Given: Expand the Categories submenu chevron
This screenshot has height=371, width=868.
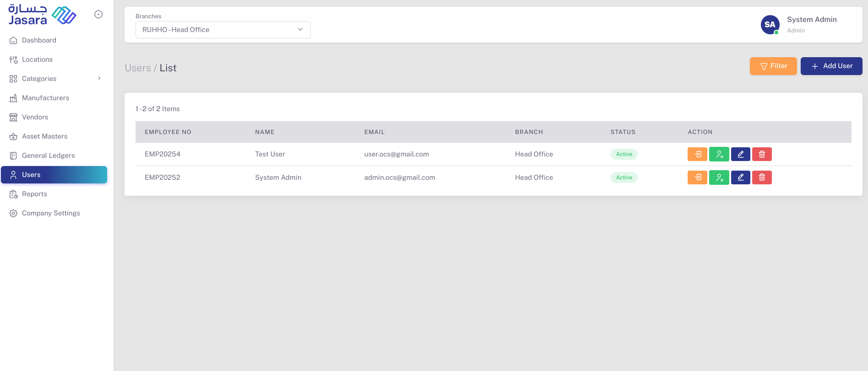Looking at the screenshot, I should point(99,78).
